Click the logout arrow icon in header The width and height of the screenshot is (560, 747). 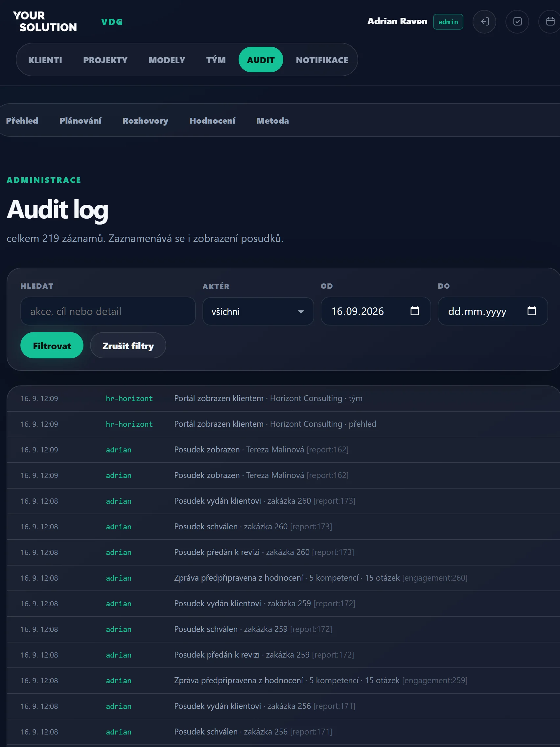tap(484, 22)
